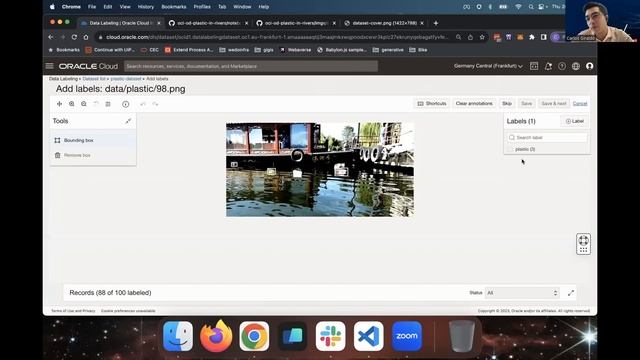Select the Bounding box tool

coord(93,140)
